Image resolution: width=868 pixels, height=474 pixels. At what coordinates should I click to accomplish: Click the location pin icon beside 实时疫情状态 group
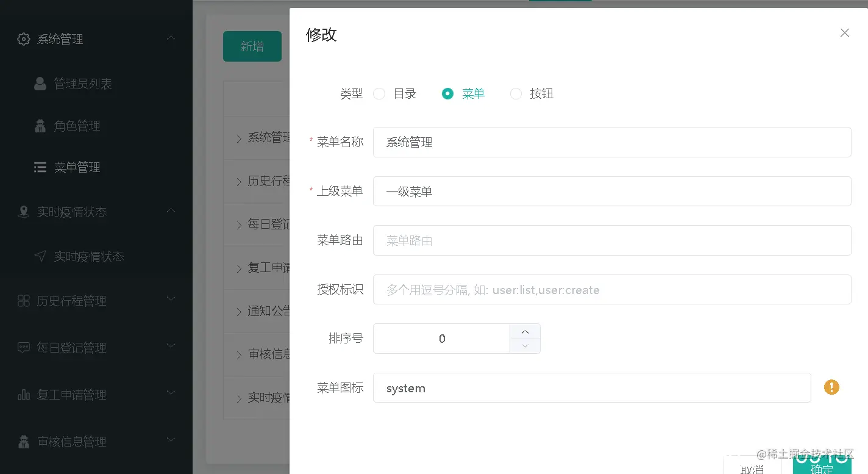point(24,212)
